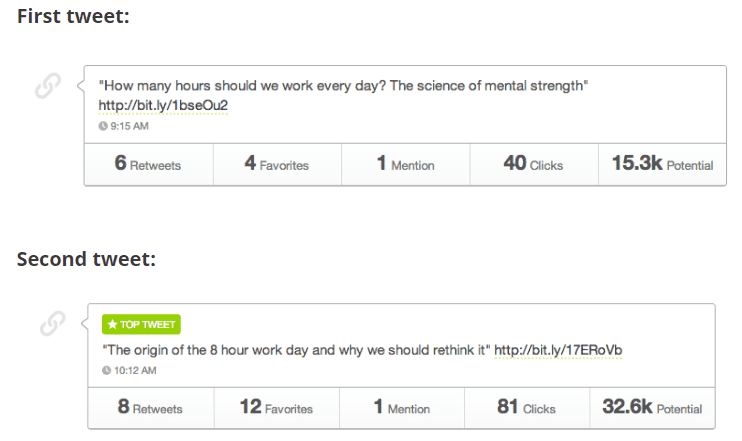
Task: Select the green TOP TWEET badge
Action: 141,325
